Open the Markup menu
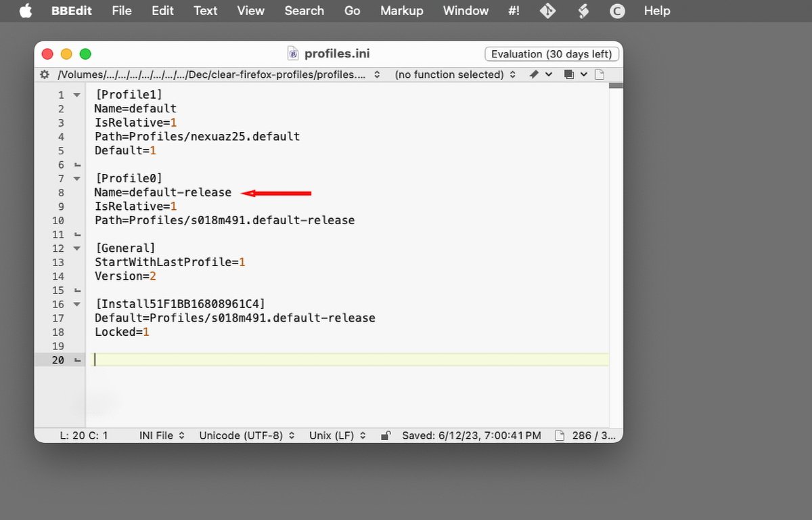 [401, 11]
